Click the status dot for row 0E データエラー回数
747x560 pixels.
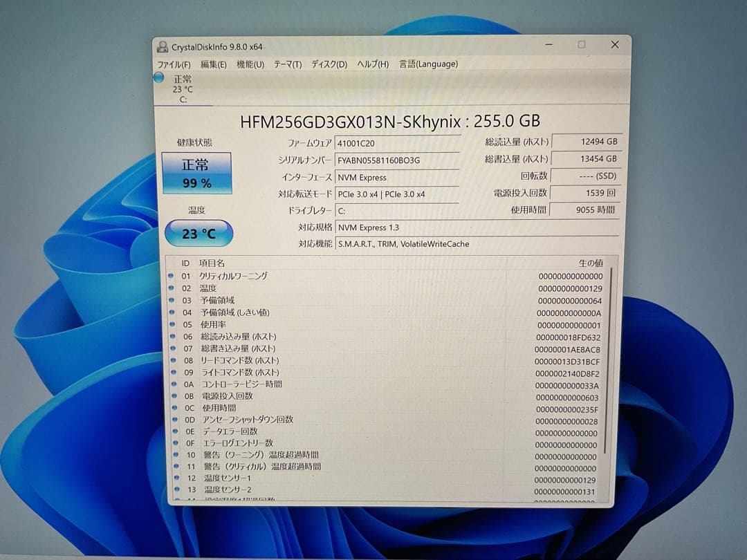tap(176, 431)
